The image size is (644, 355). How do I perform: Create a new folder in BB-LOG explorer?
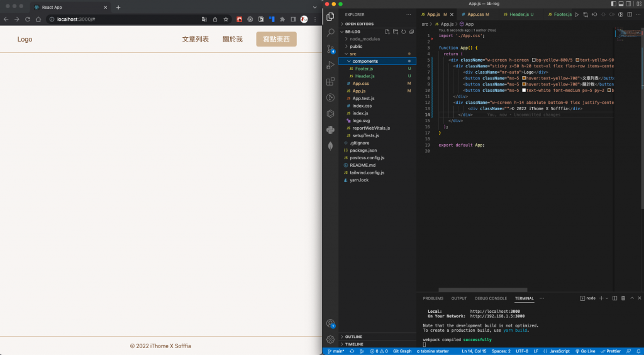tap(396, 31)
